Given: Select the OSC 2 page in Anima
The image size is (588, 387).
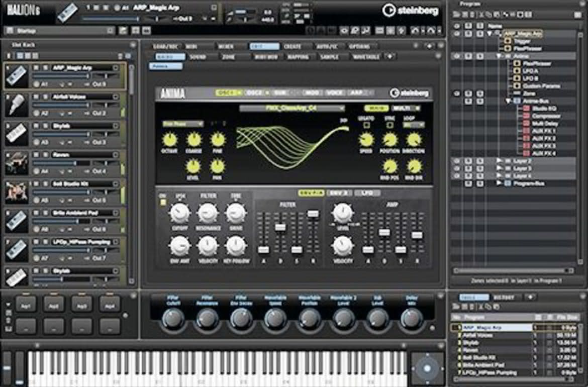Looking at the screenshot, I should click(256, 92).
